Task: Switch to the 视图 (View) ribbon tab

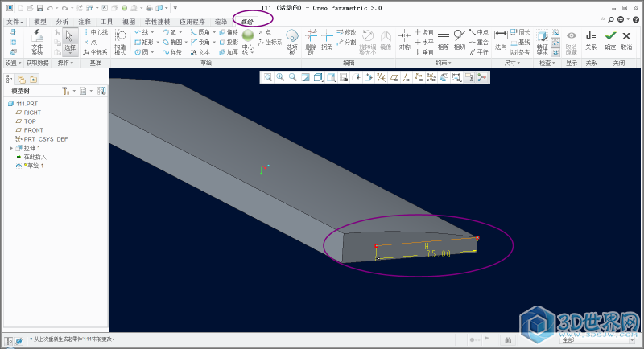Action: click(129, 22)
